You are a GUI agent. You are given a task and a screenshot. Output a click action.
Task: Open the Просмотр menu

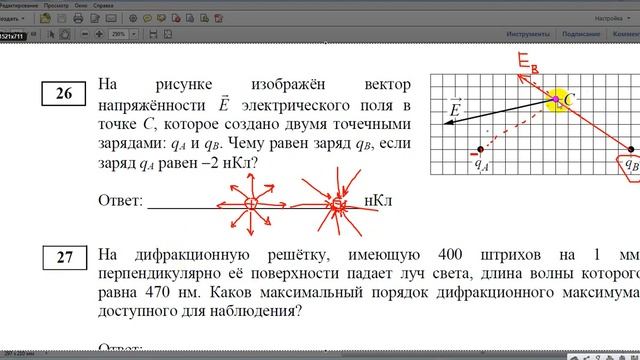(x=56, y=6)
